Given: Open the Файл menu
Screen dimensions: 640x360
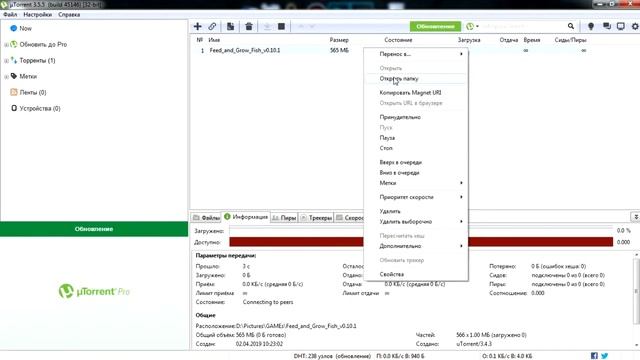Looking at the screenshot, I should click(10, 14).
